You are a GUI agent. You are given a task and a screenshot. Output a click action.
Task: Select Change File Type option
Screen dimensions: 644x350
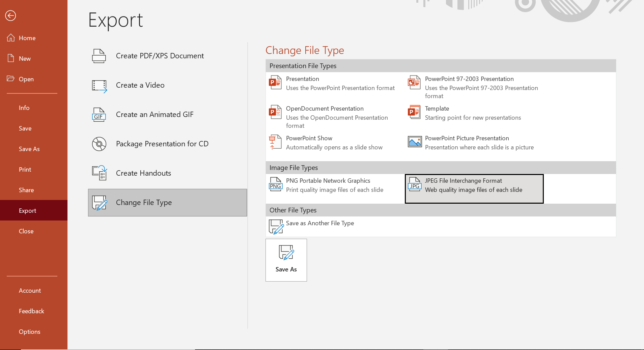tap(167, 203)
